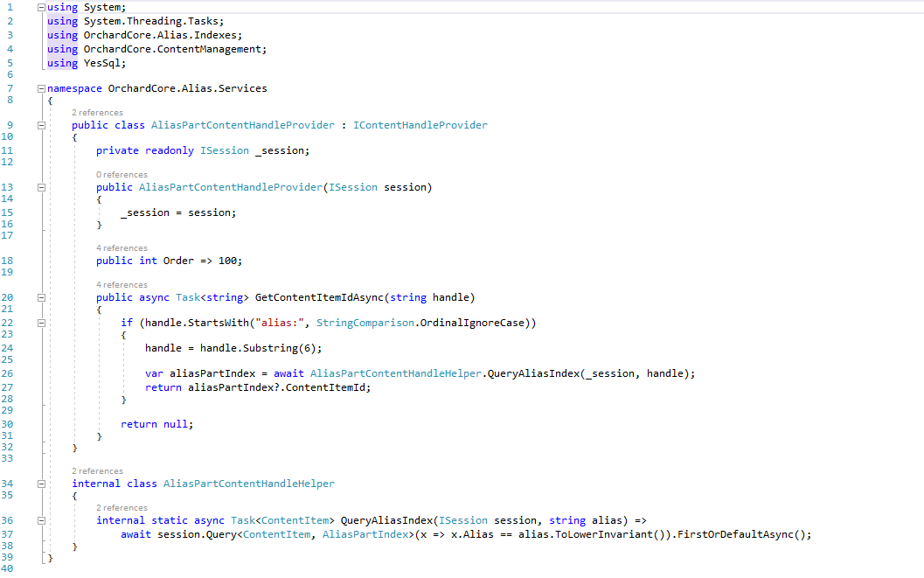The height and width of the screenshot is (578, 924).
Task: Click Task<ContentItem> return type on line 36
Action: click(x=282, y=520)
